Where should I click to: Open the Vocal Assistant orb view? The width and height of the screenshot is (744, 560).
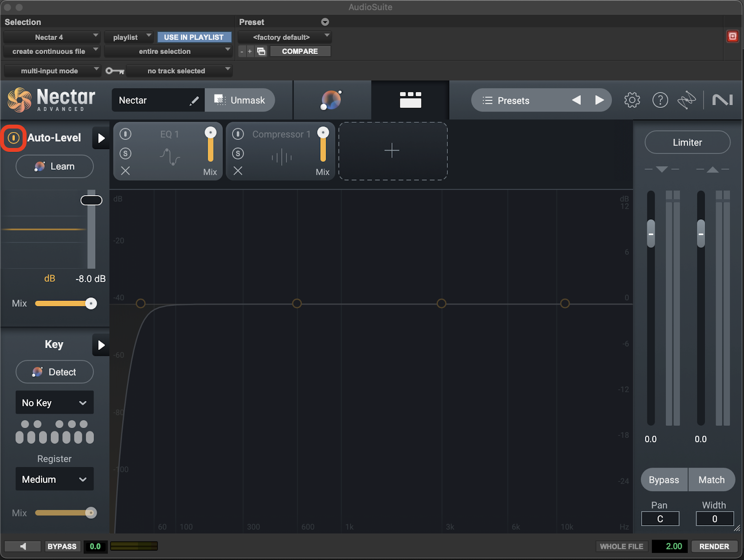(x=332, y=100)
